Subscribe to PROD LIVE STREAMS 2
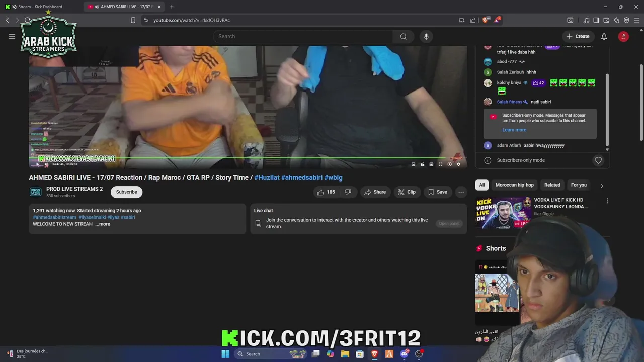The height and width of the screenshot is (362, 644). click(x=126, y=192)
